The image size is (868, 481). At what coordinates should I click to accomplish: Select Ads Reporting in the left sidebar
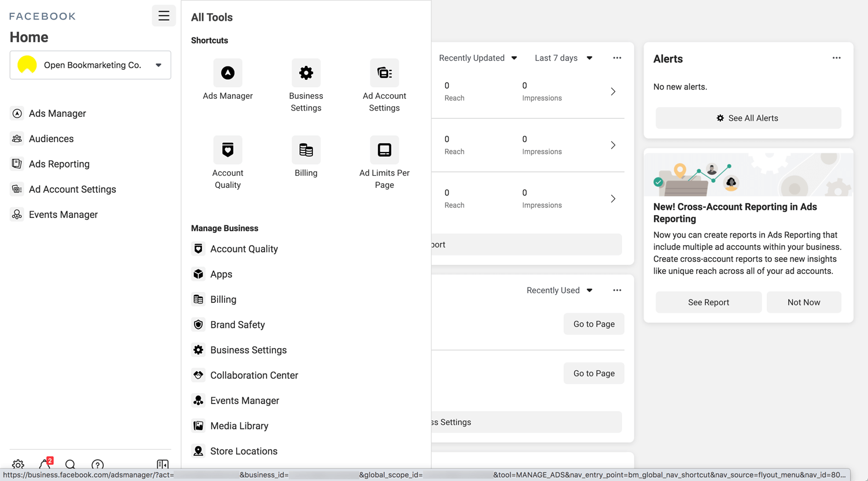tap(59, 164)
